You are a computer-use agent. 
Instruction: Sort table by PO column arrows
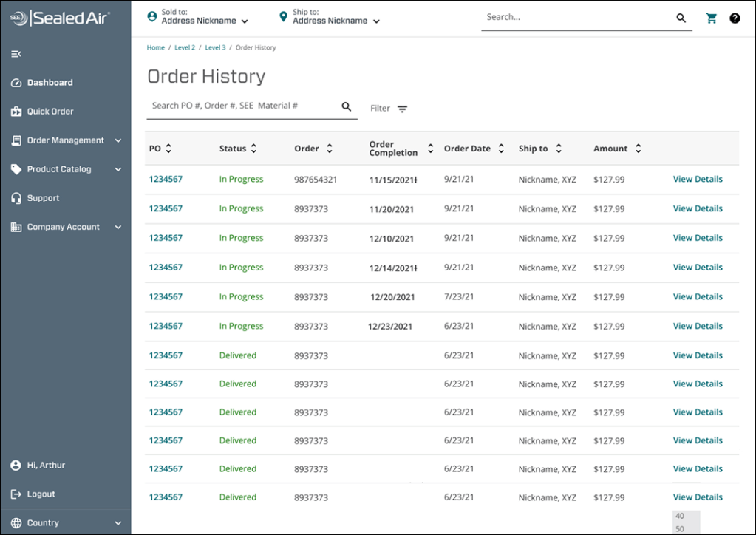[x=168, y=149]
